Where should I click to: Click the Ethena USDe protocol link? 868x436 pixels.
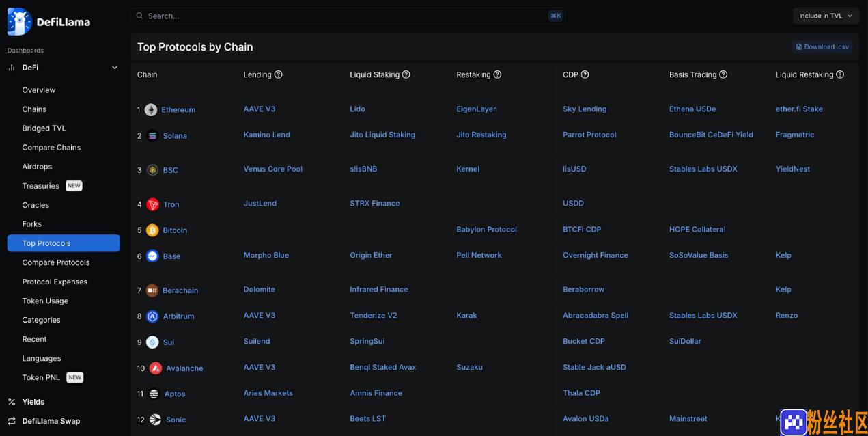(692, 109)
